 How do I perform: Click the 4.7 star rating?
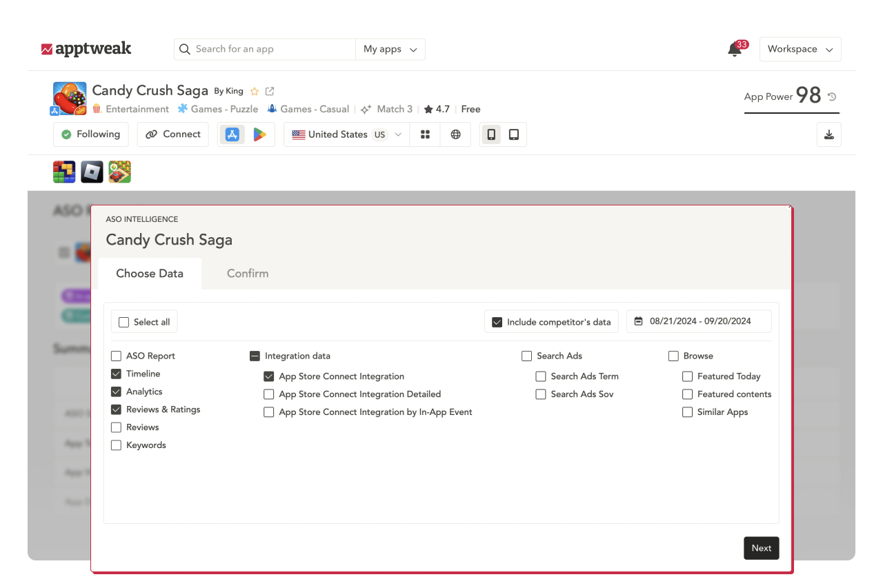[x=437, y=109]
